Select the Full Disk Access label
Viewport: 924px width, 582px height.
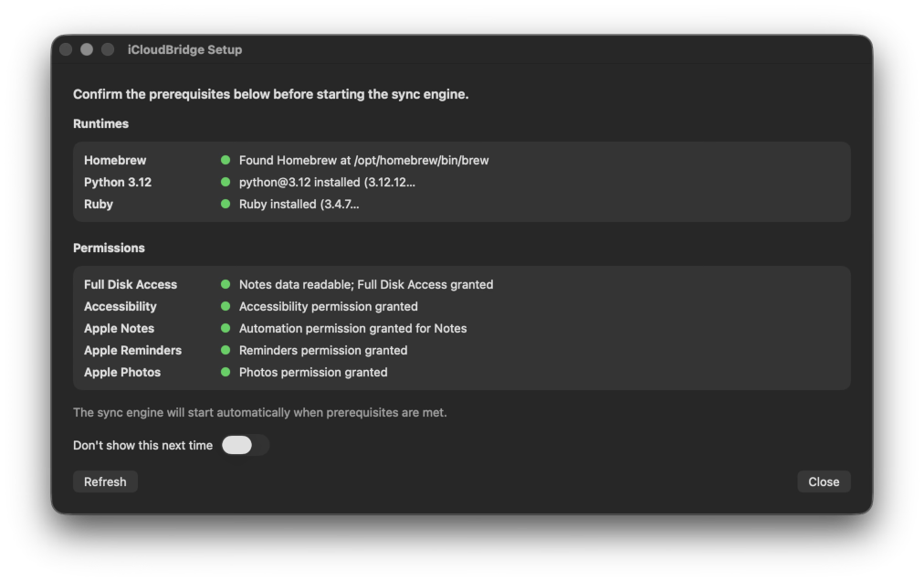(130, 284)
